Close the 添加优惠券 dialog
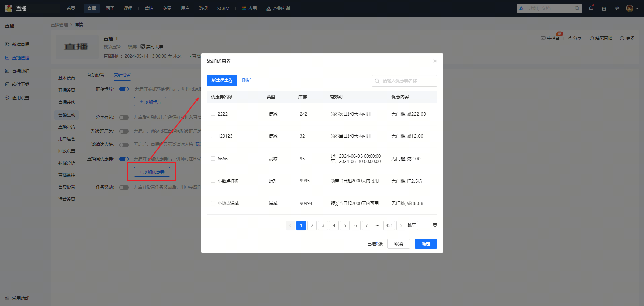The width and height of the screenshot is (644, 306). pos(435,61)
